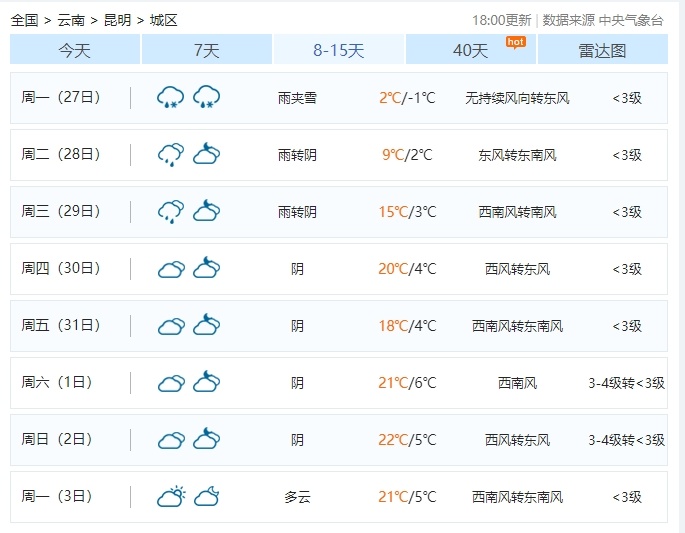
Task: Click the 城区 breadcrumb item
Action: click(163, 20)
